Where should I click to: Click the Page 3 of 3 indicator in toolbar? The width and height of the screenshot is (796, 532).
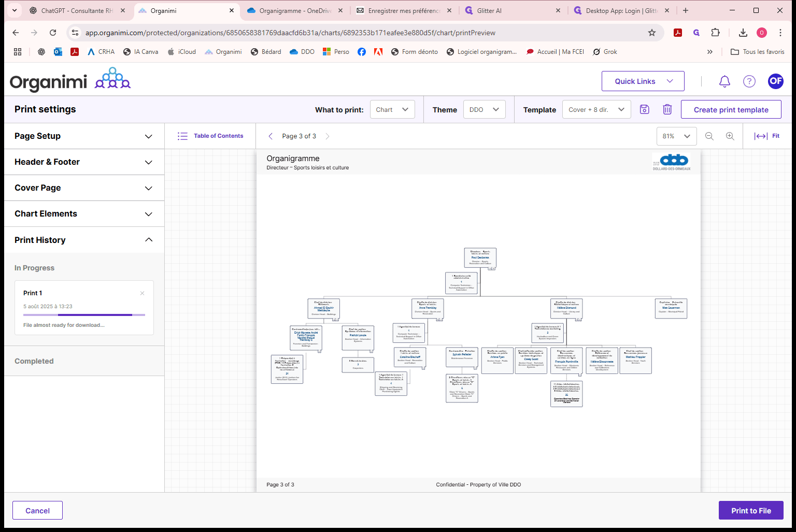(x=299, y=136)
